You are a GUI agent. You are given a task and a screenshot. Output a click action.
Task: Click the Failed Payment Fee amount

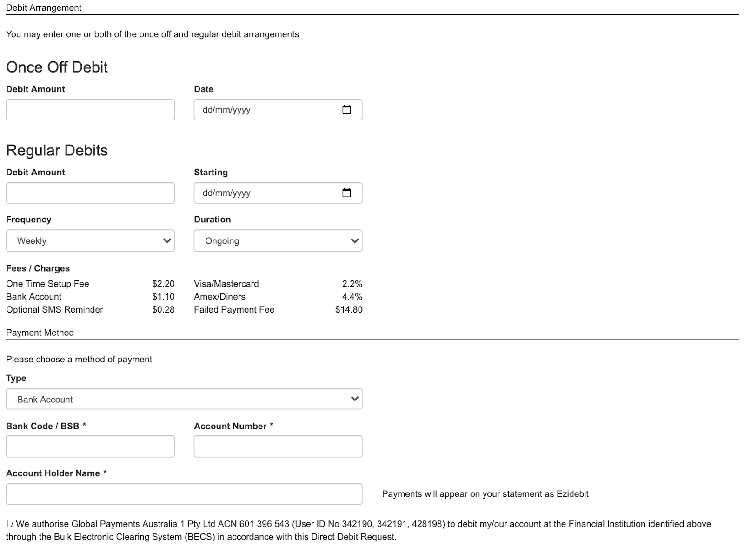349,309
